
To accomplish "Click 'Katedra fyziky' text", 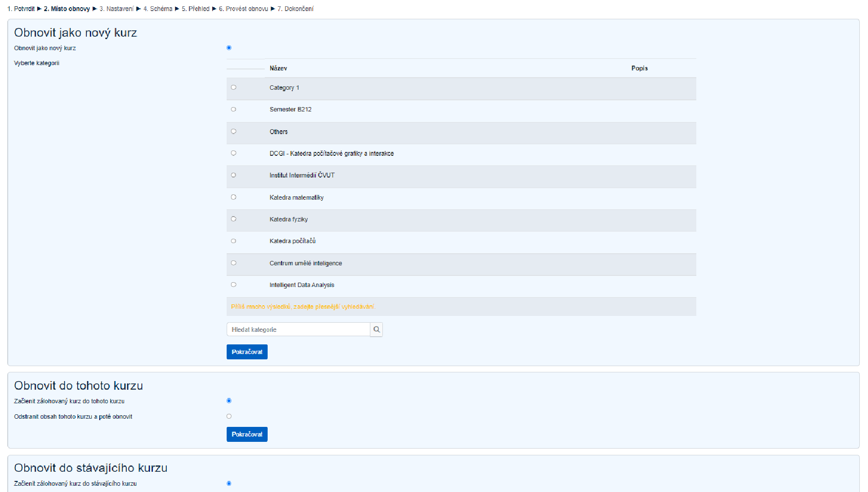I will (x=289, y=219).
